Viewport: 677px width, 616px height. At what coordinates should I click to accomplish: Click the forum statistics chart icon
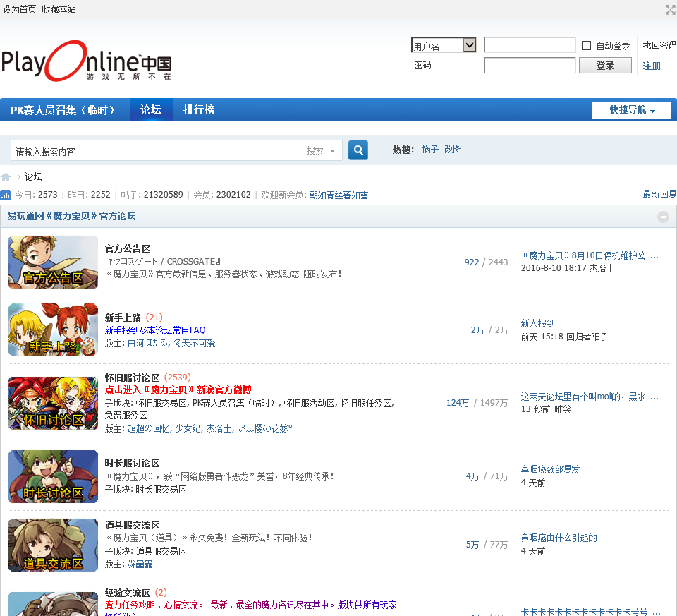click(6, 195)
